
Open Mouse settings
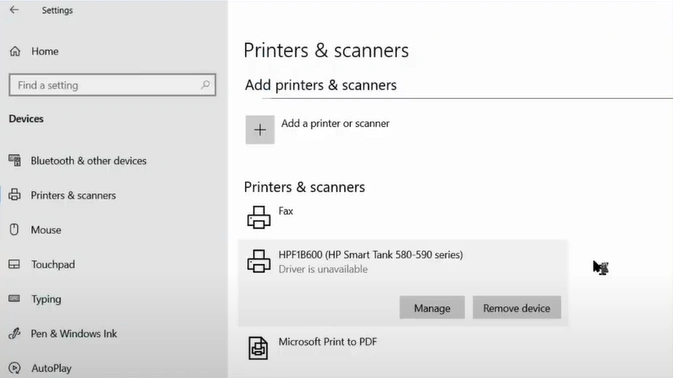[46, 230]
